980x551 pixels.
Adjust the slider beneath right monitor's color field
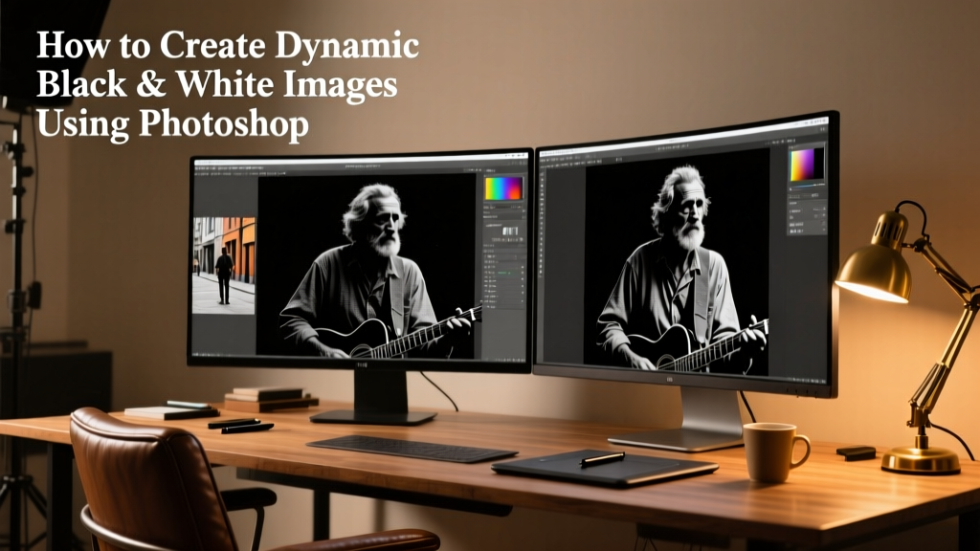[x=807, y=186]
